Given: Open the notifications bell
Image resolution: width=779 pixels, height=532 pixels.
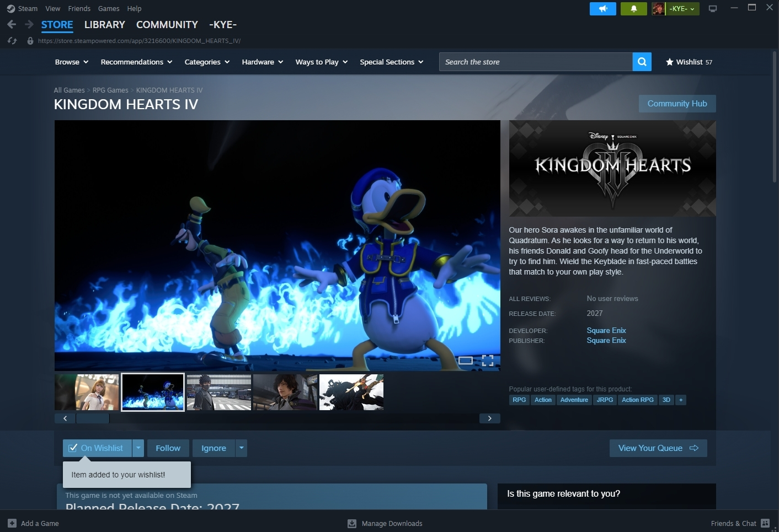Looking at the screenshot, I should (634, 9).
